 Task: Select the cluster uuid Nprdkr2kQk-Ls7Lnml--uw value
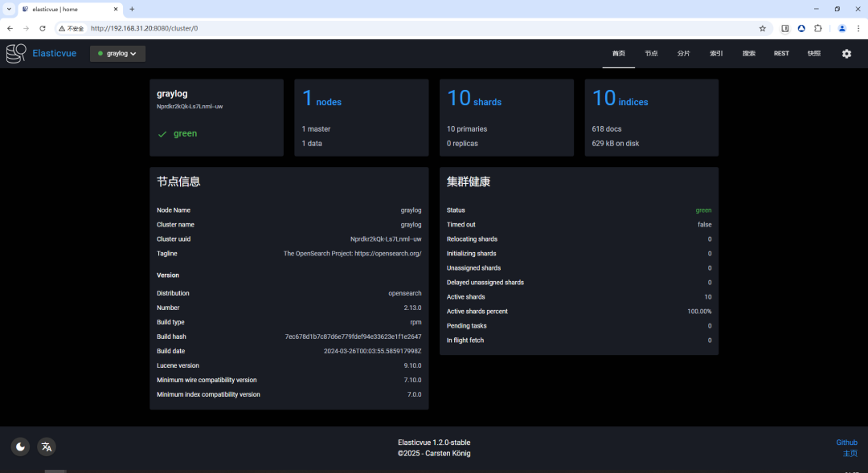point(386,239)
